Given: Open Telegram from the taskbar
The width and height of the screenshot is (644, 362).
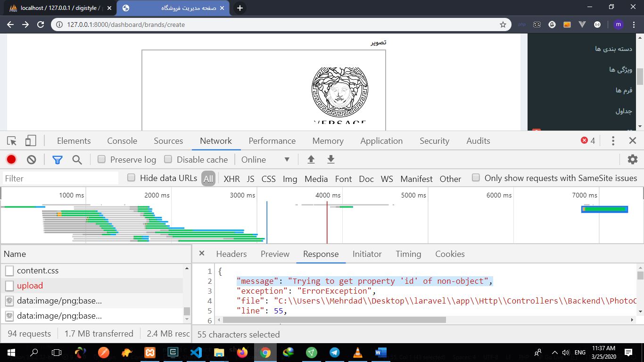Looking at the screenshot, I should [x=335, y=352].
